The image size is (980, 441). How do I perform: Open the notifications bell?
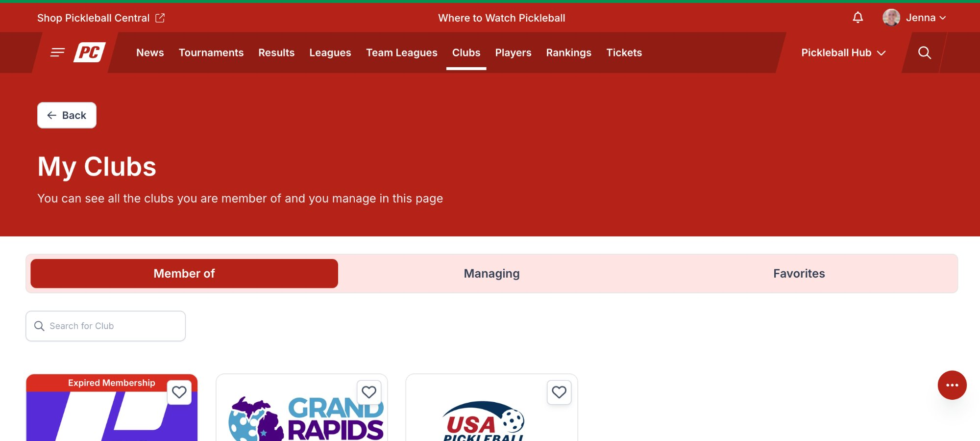coord(857,18)
